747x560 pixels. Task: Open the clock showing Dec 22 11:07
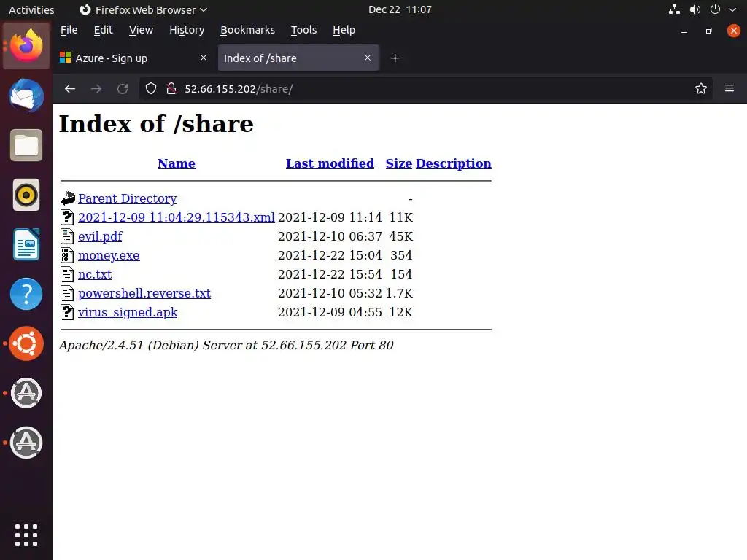[x=400, y=9]
